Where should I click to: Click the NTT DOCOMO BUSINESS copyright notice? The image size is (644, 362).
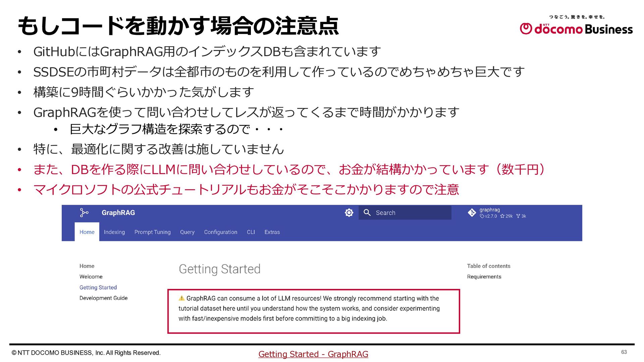(86, 353)
